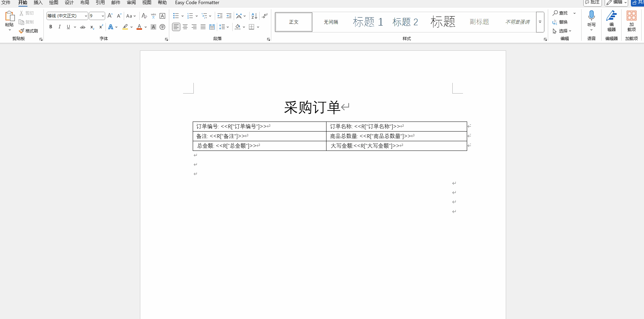
Task: Open the 插入 (Insert) ribbon tab
Action: tap(38, 3)
